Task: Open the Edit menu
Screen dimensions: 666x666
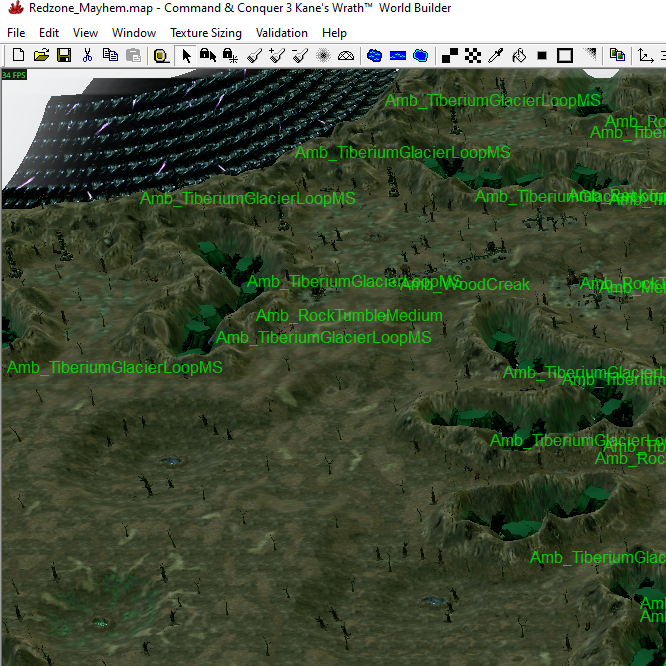Action: [x=49, y=33]
